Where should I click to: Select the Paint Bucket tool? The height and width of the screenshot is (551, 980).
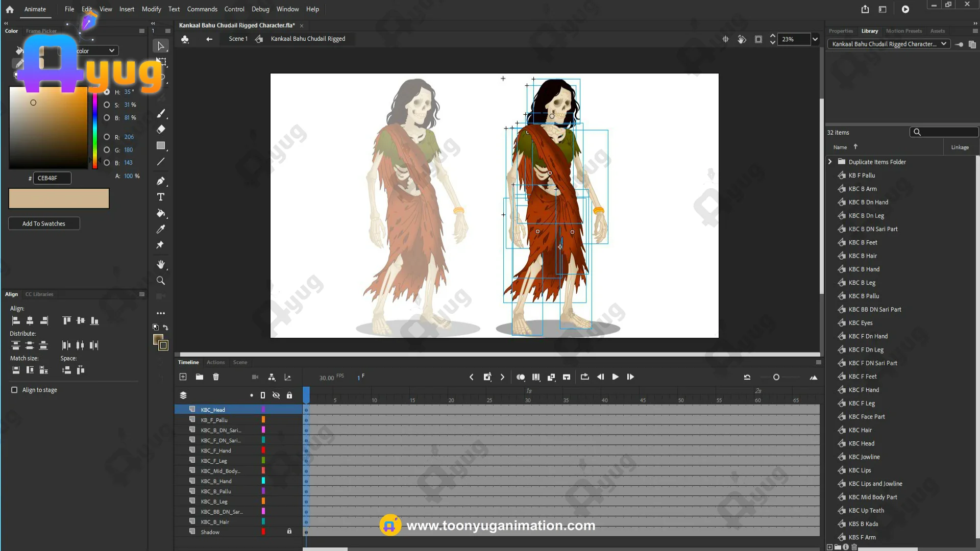click(x=161, y=213)
